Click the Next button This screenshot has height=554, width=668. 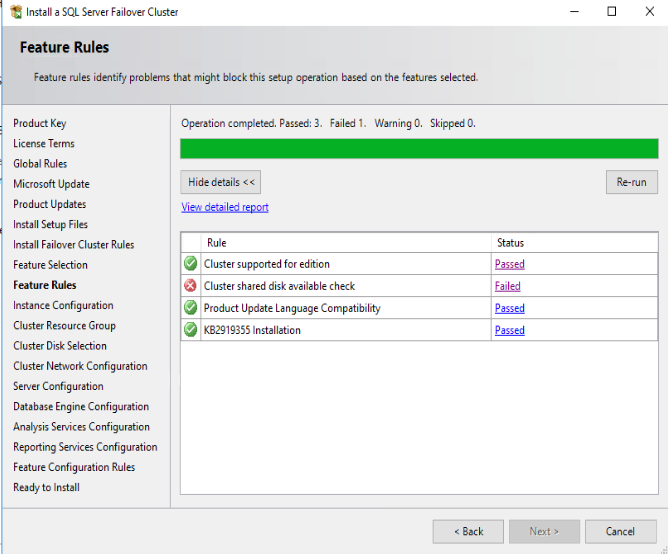click(544, 531)
